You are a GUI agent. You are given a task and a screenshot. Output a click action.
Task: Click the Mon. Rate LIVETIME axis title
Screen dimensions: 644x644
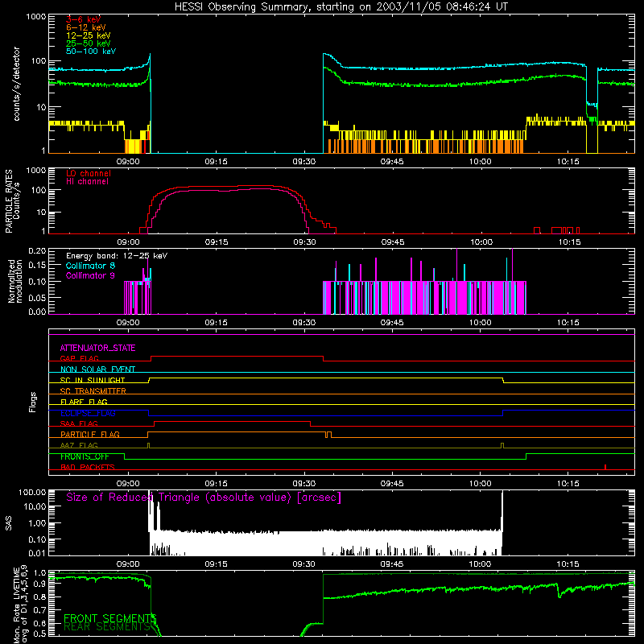(x=21, y=605)
